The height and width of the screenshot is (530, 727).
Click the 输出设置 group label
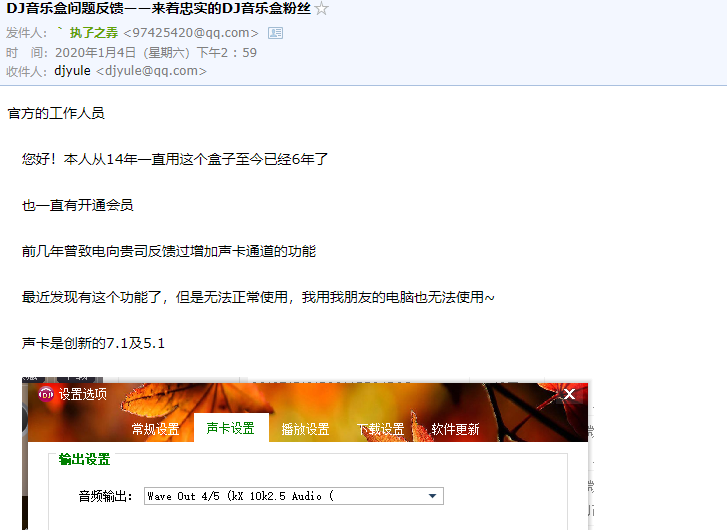(84, 460)
